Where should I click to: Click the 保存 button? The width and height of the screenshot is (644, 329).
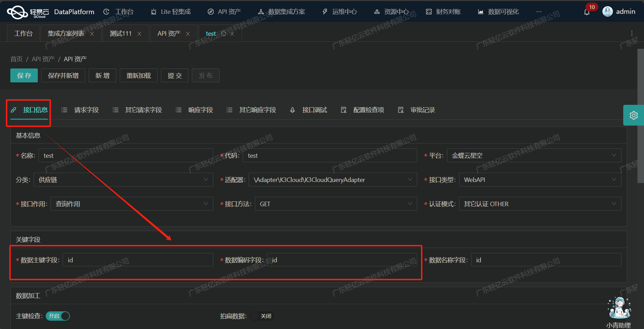[24, 75]
